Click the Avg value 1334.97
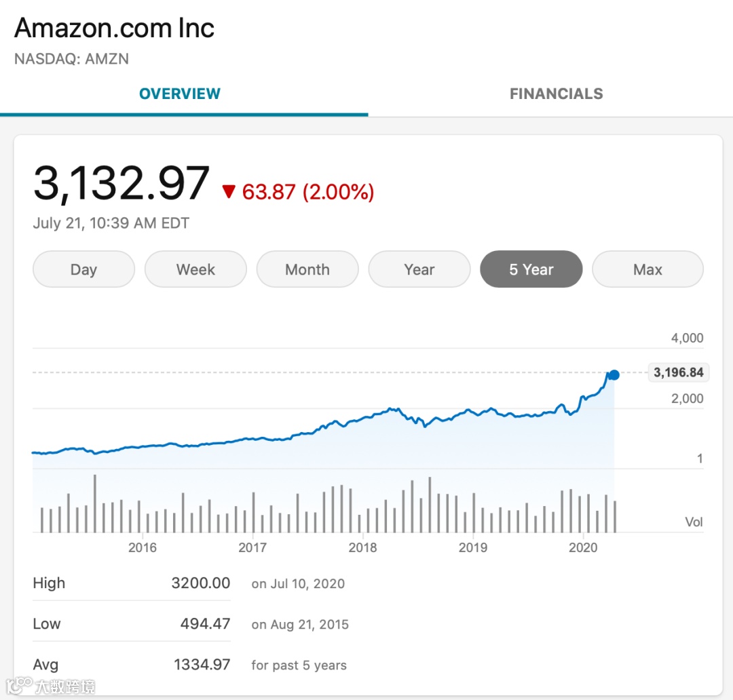 [202, 665]
